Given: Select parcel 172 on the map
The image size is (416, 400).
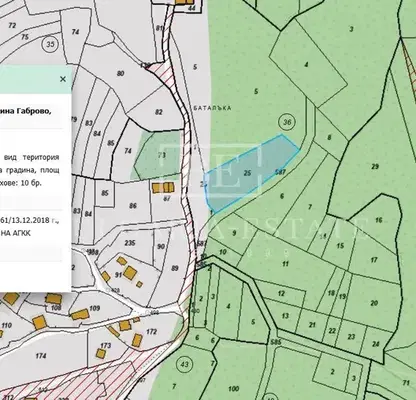Looking at the screenshot, I should (x=151, y=332).
